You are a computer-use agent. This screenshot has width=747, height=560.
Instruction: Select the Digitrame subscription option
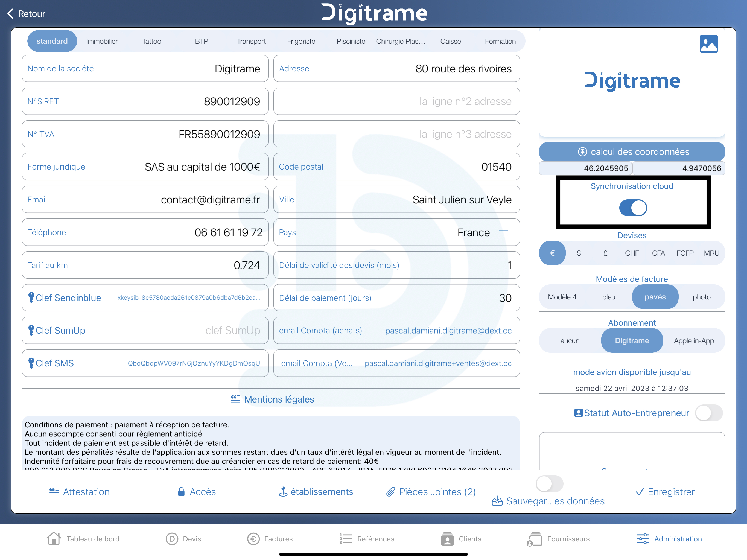tap(632, 340)
